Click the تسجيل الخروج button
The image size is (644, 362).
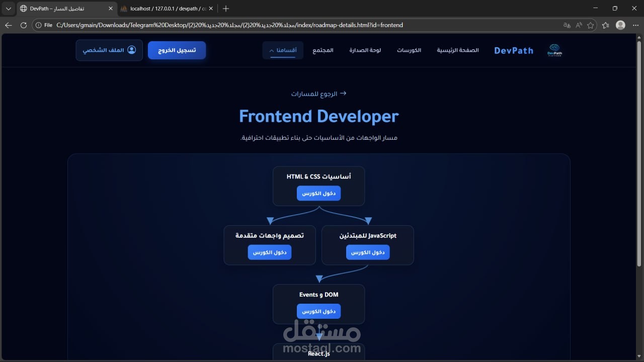pos(177,50)
